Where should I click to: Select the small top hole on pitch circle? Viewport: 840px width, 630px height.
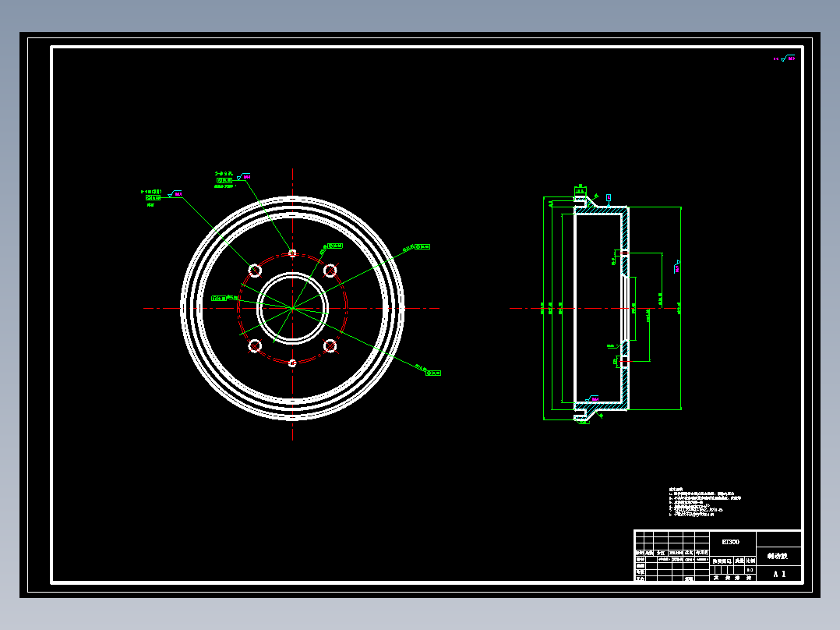(x=292, y=253)
